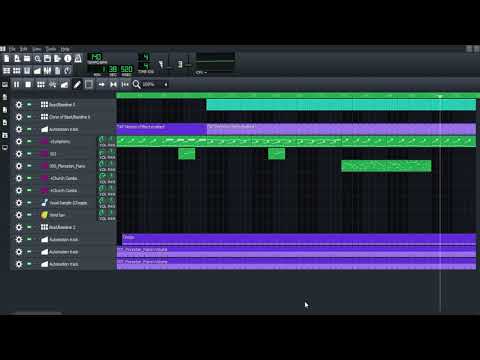This screenshot has width=480, height=360.
Task: Toggle the metronome
Action: pos(78,59)
